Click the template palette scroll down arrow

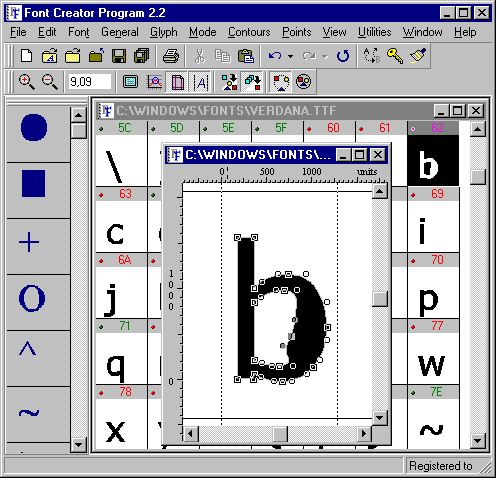tap(79, 444)
